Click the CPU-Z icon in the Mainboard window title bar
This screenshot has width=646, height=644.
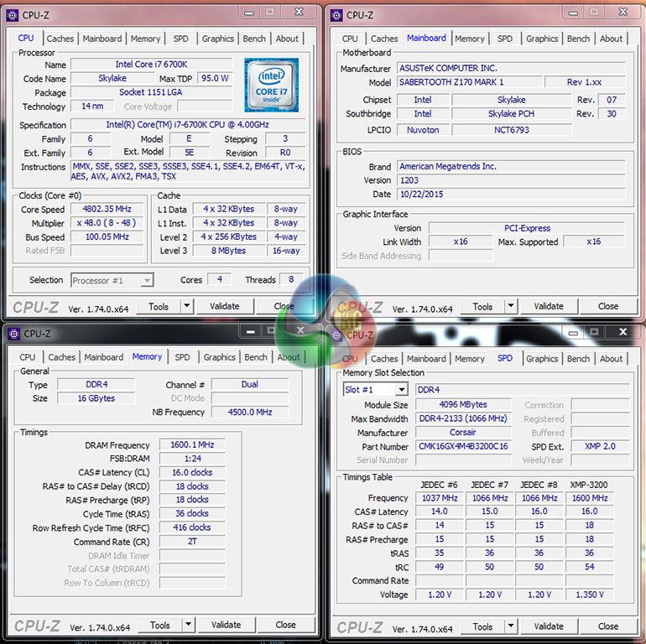pos(336,15)
